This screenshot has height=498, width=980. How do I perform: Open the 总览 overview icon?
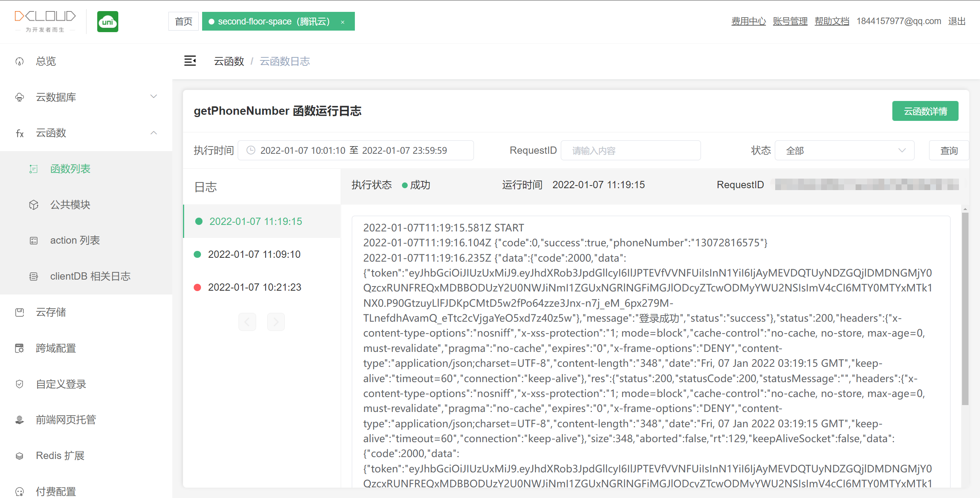(20, 61)
